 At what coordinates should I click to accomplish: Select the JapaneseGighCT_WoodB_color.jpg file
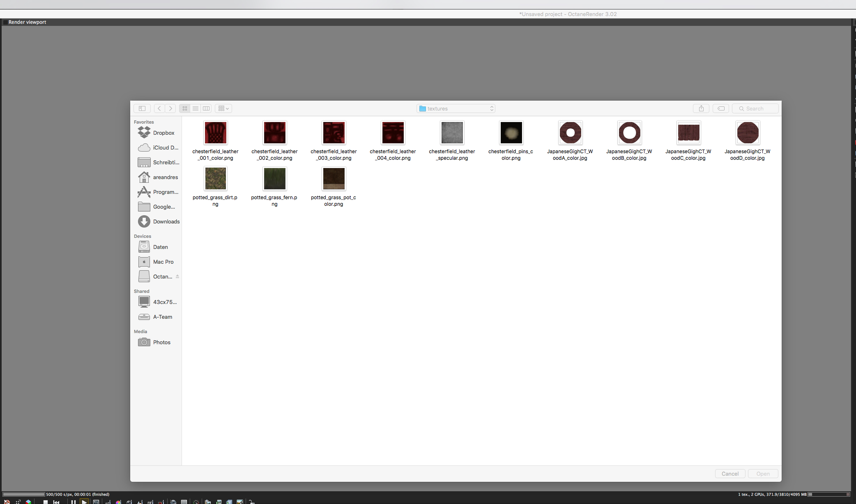click(629, 133)
